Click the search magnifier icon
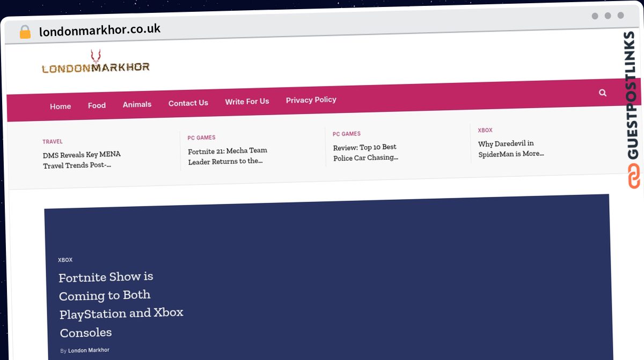The image size is (644, 360). pyautogui.click(x=603, y=92)
